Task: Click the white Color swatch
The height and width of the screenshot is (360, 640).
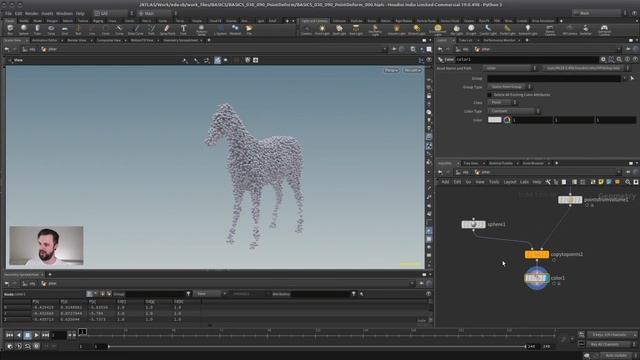Action: click(494, 120)
